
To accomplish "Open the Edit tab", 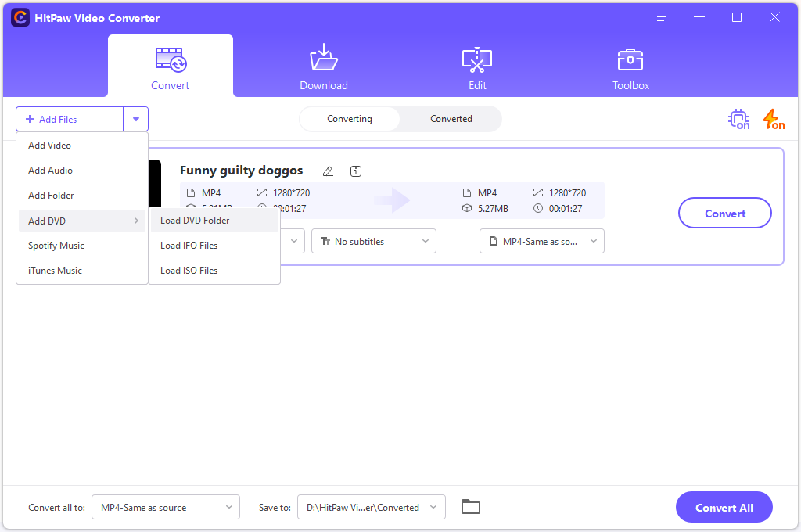I will [477, 66].
